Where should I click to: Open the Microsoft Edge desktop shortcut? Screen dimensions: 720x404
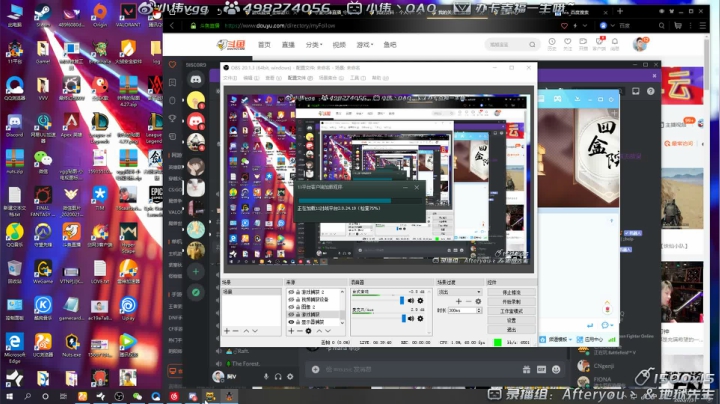pyautogui.click(x=14, y=348)
